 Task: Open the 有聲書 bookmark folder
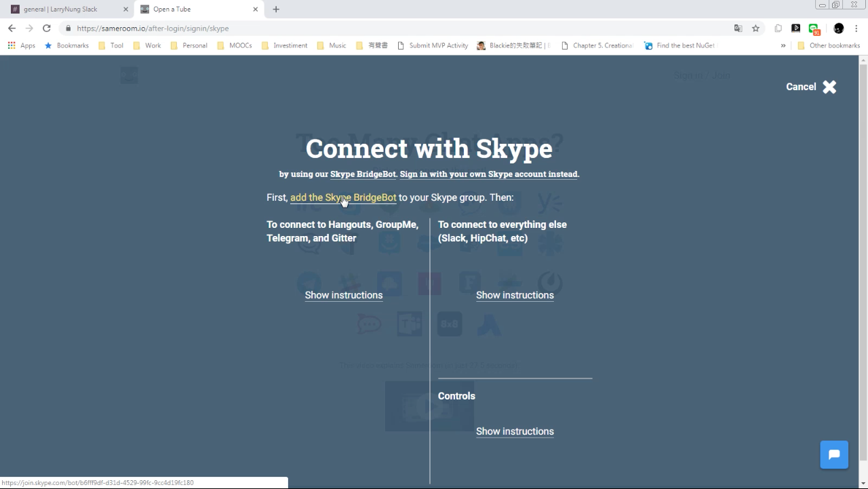click(372, 45)
